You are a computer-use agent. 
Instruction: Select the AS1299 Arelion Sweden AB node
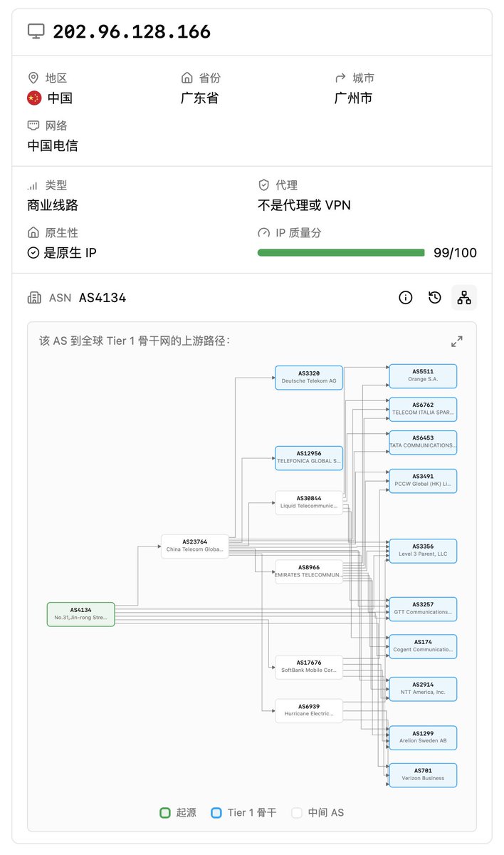[x=423, y=737]
